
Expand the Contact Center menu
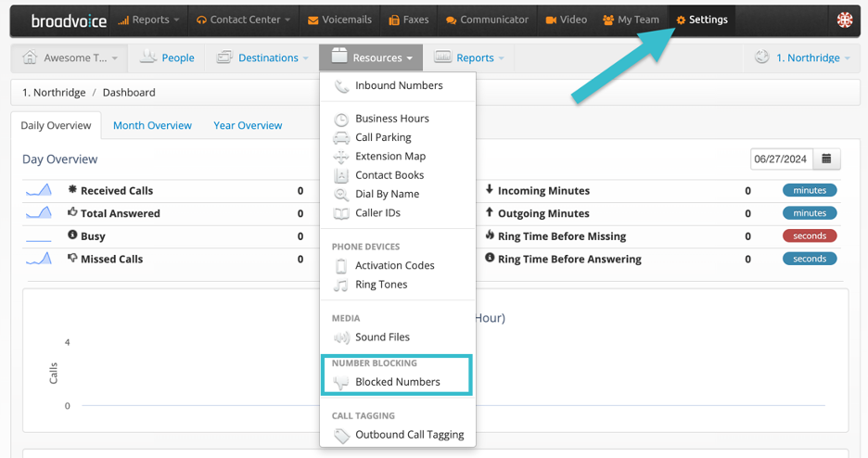[x=242, y=19]
